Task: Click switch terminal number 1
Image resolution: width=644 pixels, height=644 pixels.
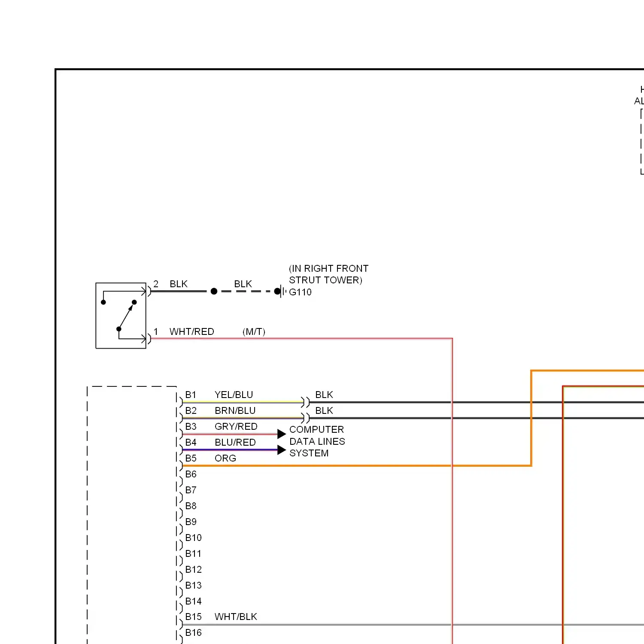Action: pyautogui.click(x=156, y=331)
